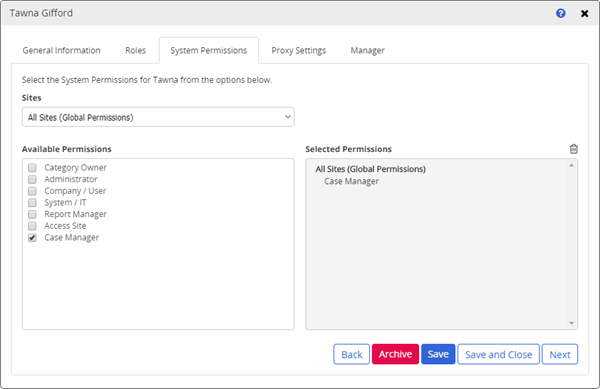Uncheck the Case Manager permission
Image resolution: width=600 pixels, height=389 pixels.
pyautogui.click(x=32, y=238)
